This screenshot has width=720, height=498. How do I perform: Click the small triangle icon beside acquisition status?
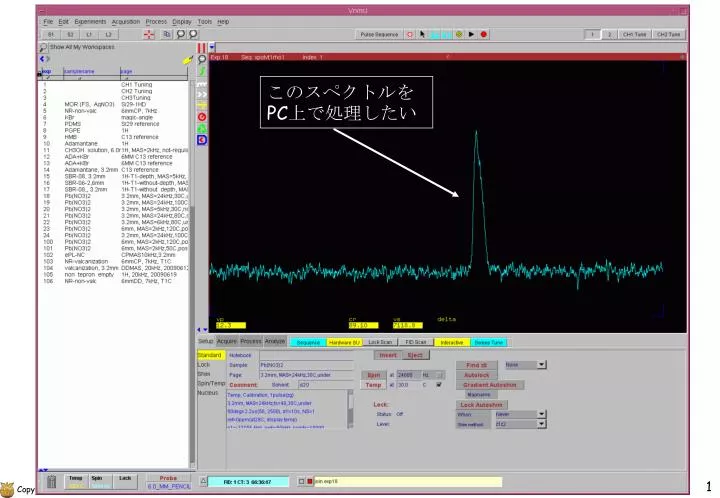[203, 481]
